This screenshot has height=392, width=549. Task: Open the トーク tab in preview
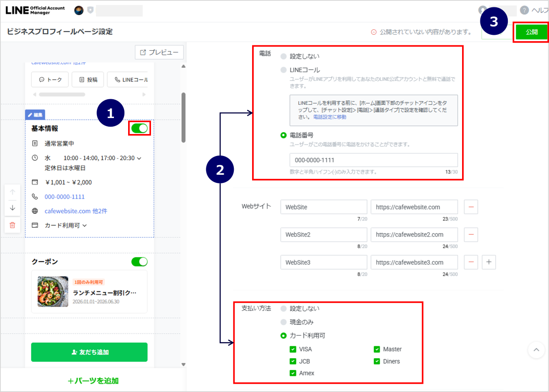tap(50, 80)
